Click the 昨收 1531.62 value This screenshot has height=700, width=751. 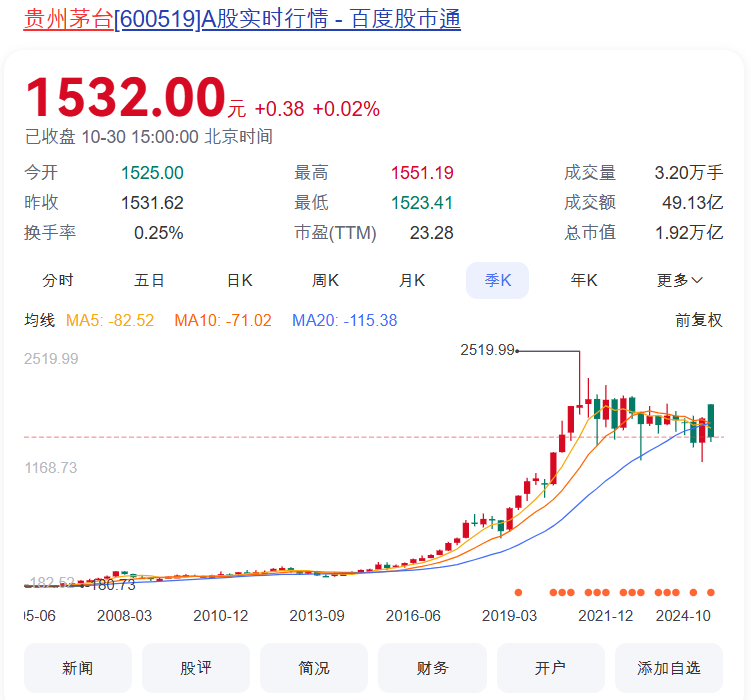click(x=152, y=203)
